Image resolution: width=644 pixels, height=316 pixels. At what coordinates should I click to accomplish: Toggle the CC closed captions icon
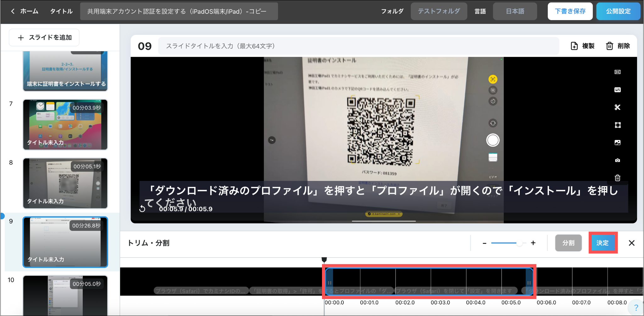pos(617,72)
